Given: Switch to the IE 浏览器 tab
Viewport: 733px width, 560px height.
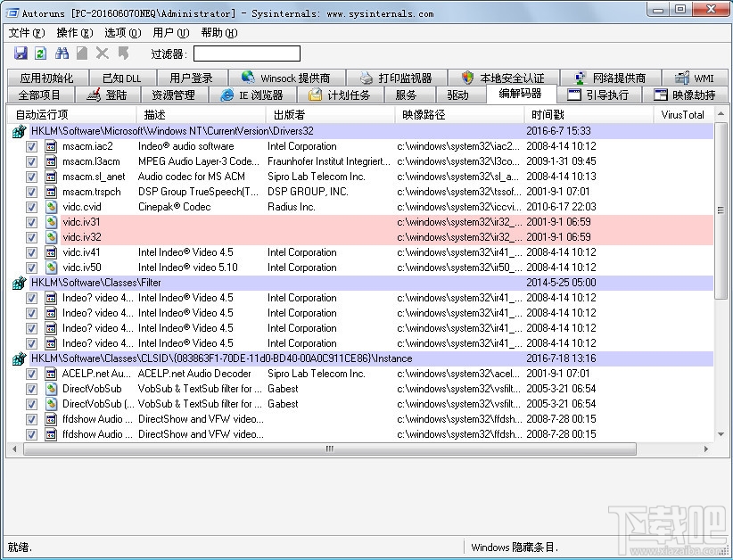Looking at the screenshot, I should 252,95.
